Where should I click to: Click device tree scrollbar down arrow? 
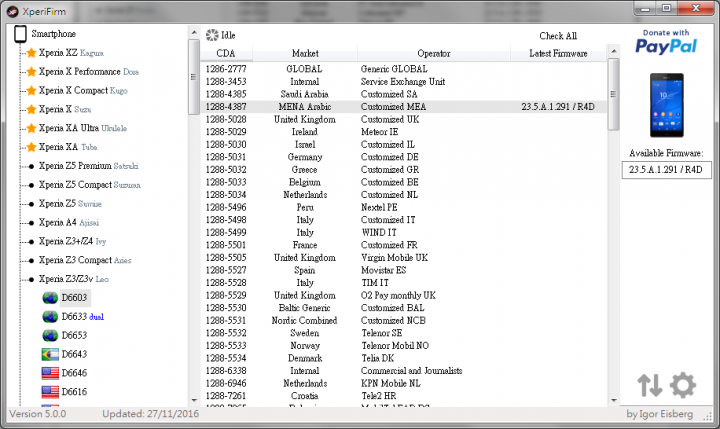pyautogui.click(x=194, y=401)
